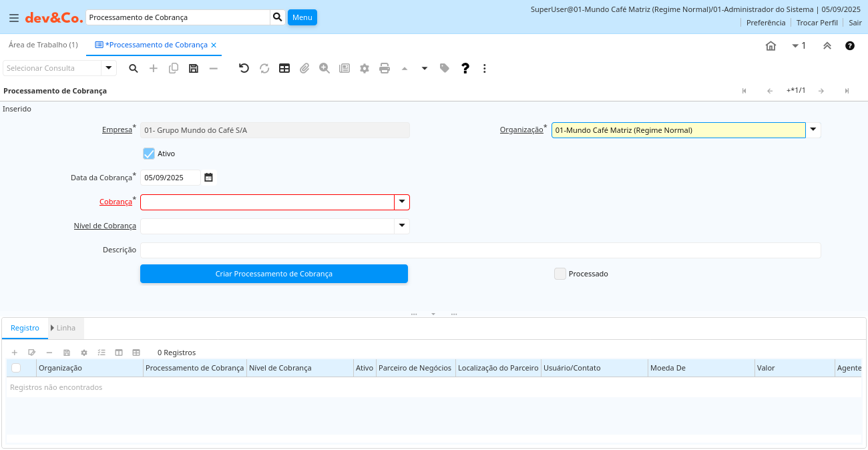This screenshot has height=450, width=868.
Task: Click the Home icon at top right
Action: point(771,46)
